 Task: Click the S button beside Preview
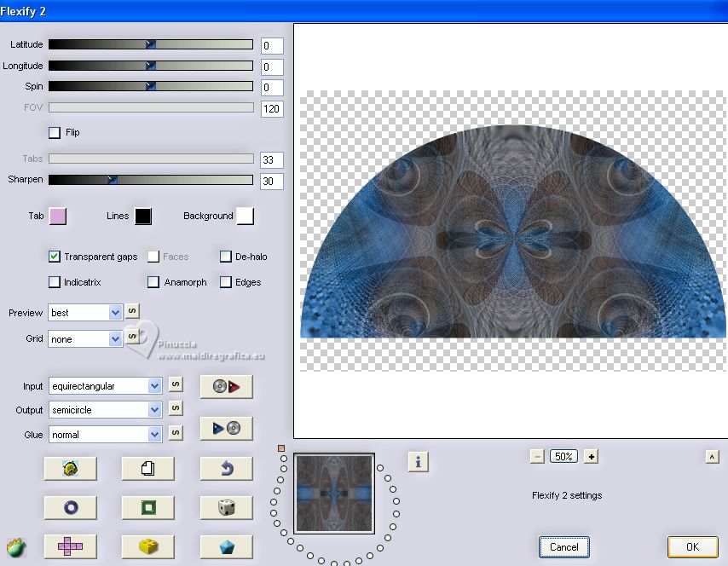point(132,310)
